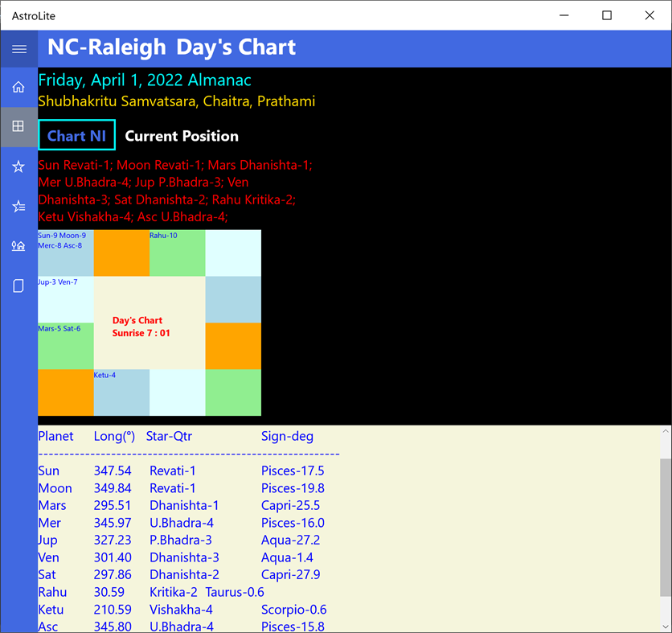Viewport: 672px width, 633px height.
Task: Select the Rahu-10 house cell in chart
Action: click(177, 251)
